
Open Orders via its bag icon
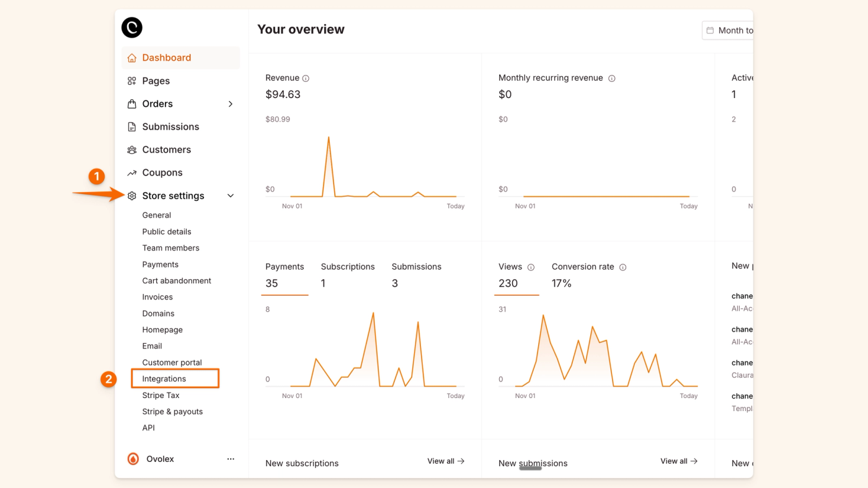coord(131,104)
